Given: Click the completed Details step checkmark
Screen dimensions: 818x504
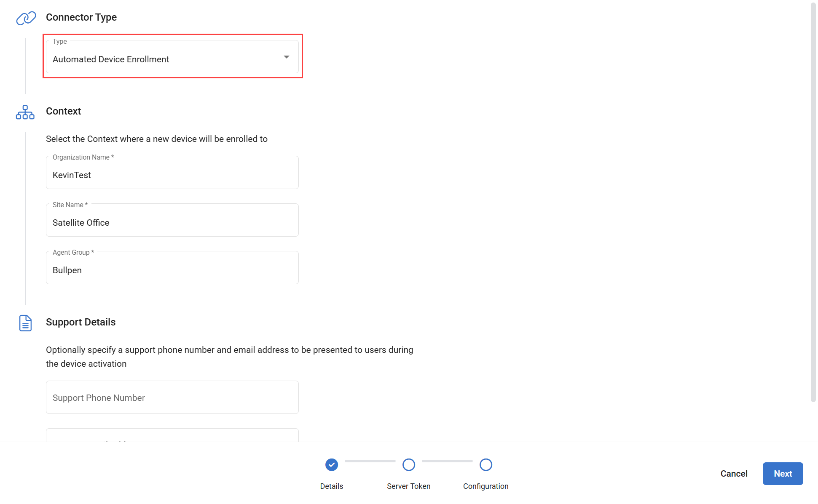Looking at the screenshot, I should point(332,465).
